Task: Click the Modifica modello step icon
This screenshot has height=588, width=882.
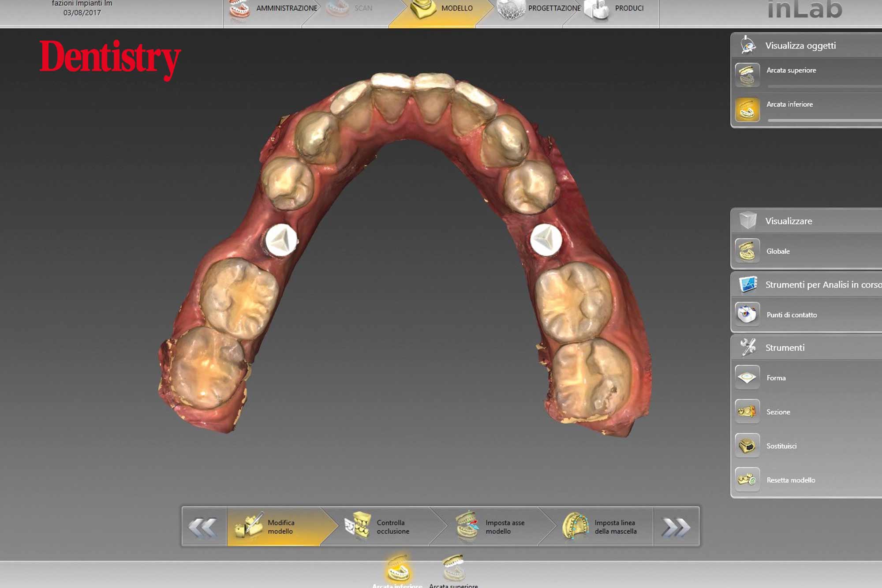Action: point(248,526)
